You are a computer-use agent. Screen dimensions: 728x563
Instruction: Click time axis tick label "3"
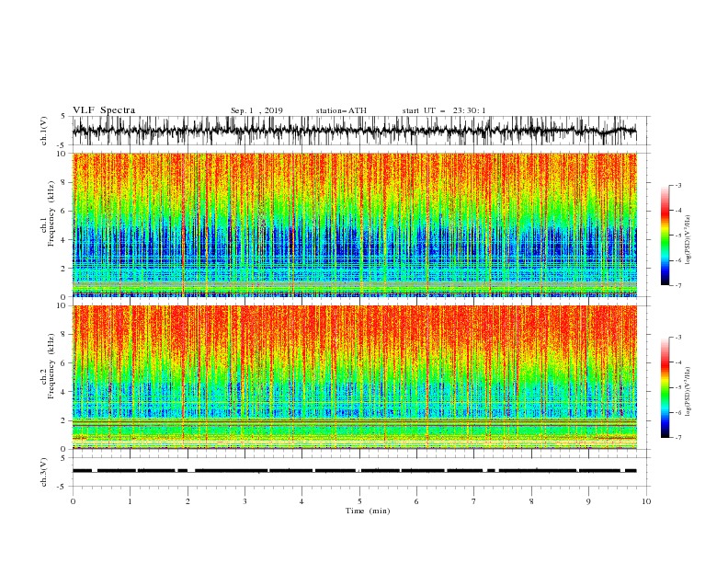(245, 501)
